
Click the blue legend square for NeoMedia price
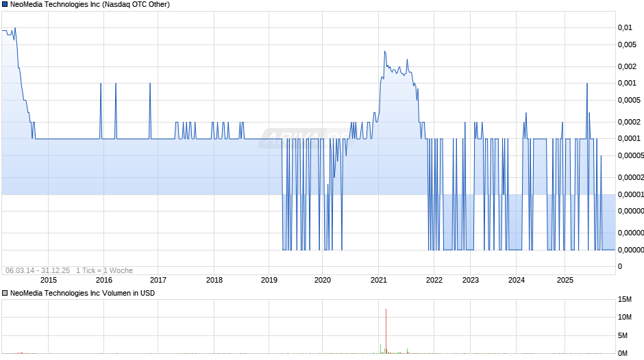5,5
